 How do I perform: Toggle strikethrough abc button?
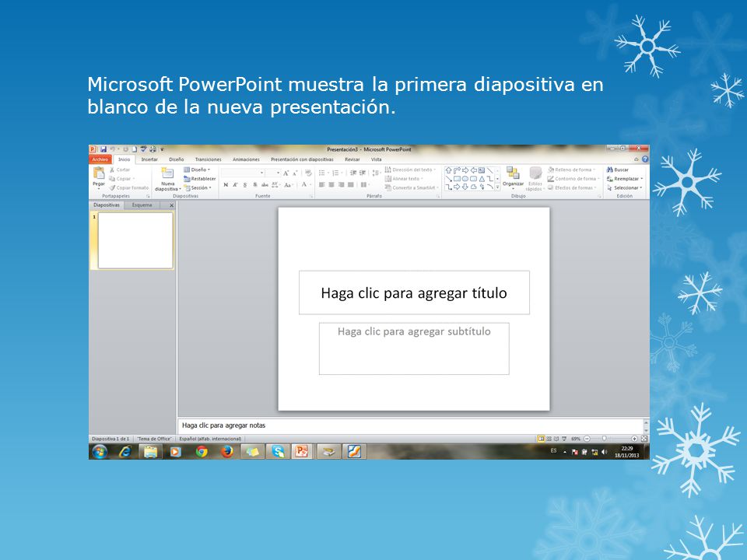(x=265, y=185)
